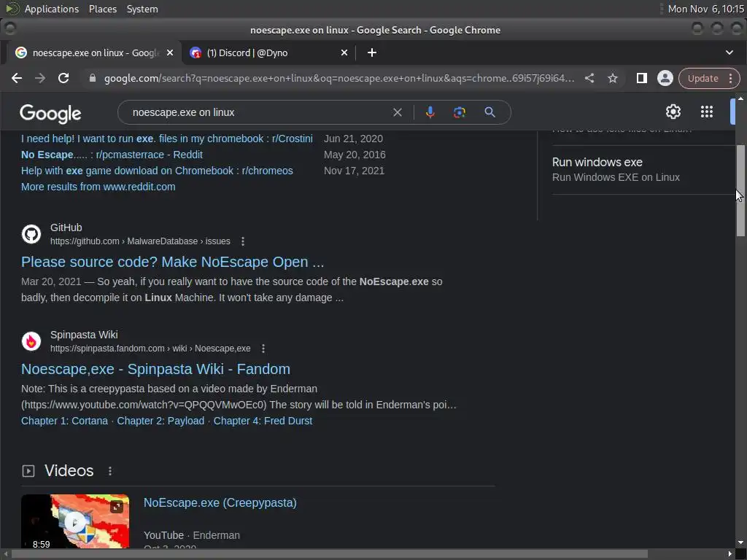The width and height of the screenshot is (747, 560).
Task: Jump to Chapter 2: Payload
Action: [160, 421]
